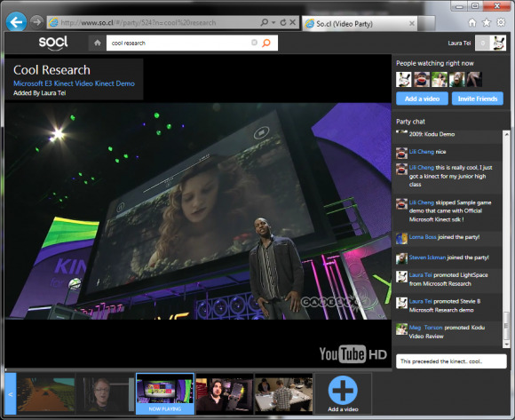Click the party chat message input box

[451, 361]
